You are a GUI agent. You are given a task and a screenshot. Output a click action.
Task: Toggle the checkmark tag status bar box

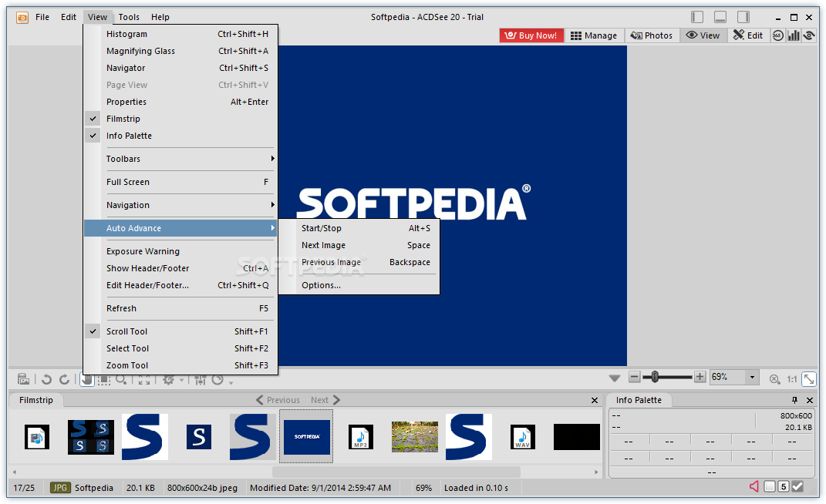coord(797,486)
